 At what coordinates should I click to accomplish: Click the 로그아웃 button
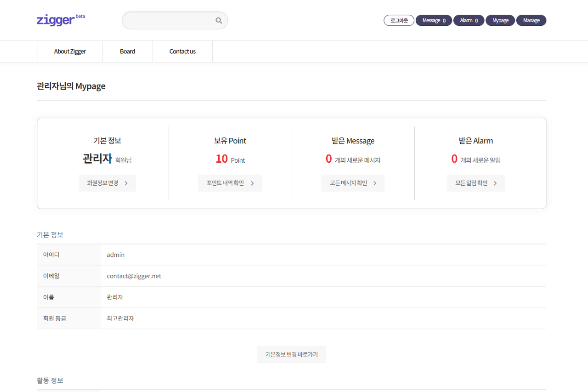[x=399, y=21]
